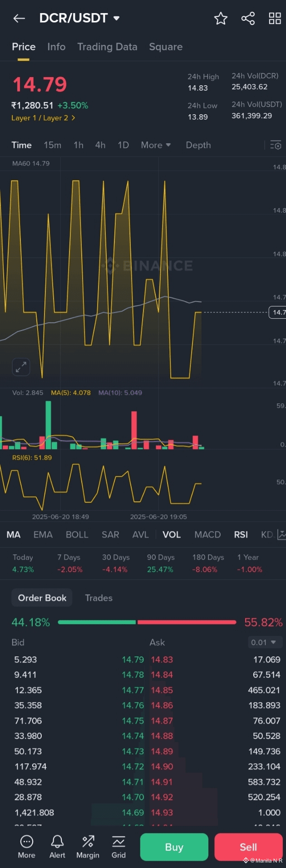Tap the 24h Vol(USDT) value 361,399.29
This screenshot has width=286, height=868.
coord(252,116)
